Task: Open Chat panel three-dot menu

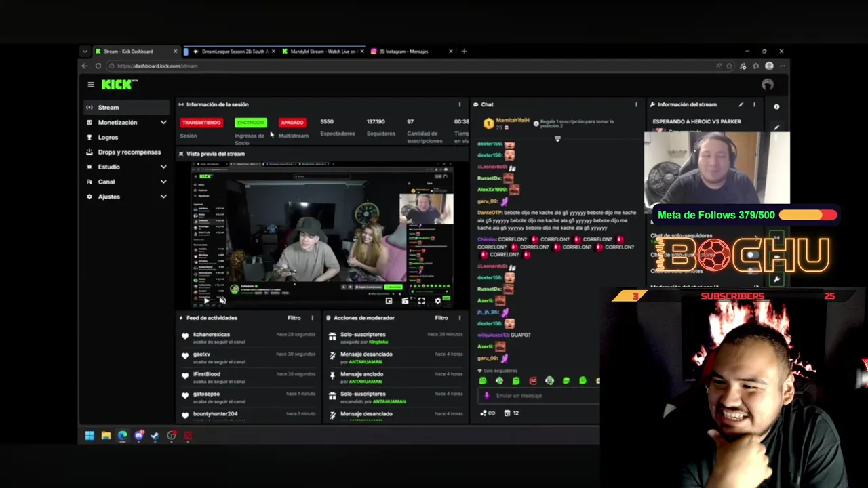Action: [636, 104]
